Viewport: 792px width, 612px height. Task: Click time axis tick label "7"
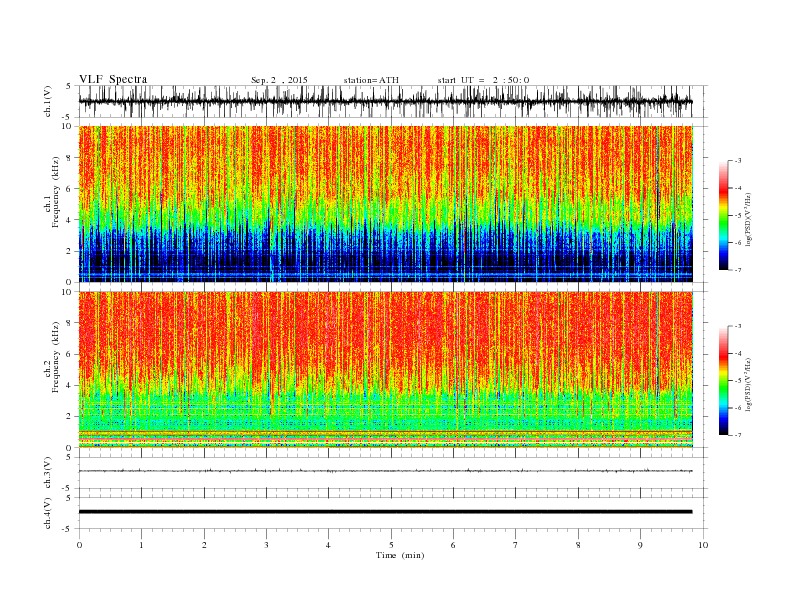515,545
